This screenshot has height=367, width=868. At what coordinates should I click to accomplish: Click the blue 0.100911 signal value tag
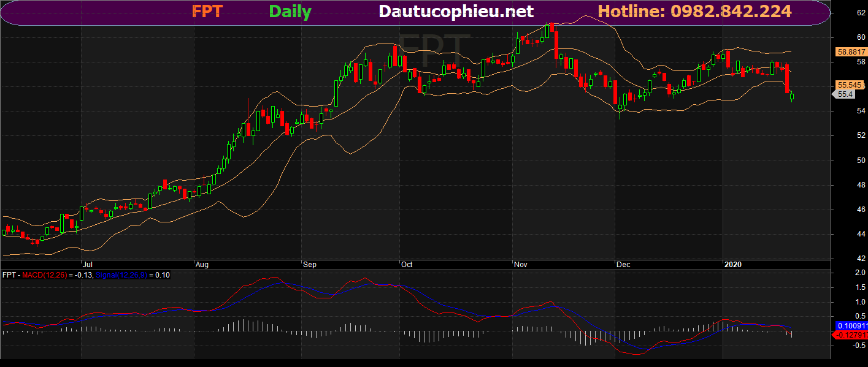click(850, 325)
